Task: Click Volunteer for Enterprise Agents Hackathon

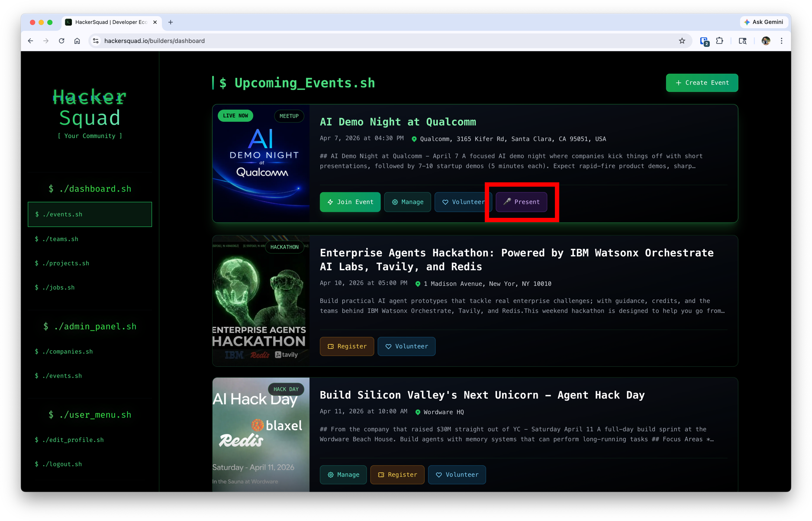Action: coord(406,346)
